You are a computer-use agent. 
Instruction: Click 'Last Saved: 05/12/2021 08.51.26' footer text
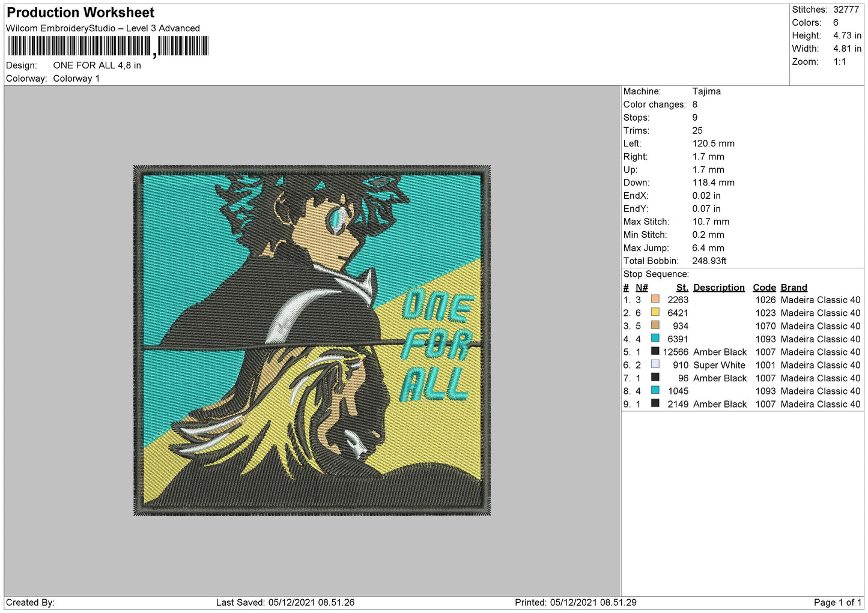pyautogui.click(x=285, y=602)
